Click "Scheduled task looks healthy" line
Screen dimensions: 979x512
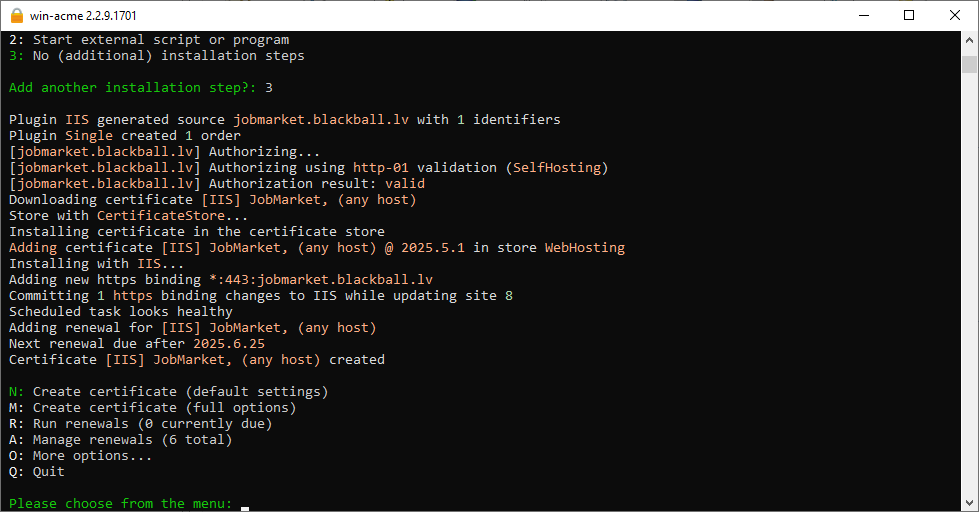[x=121, y=312]
